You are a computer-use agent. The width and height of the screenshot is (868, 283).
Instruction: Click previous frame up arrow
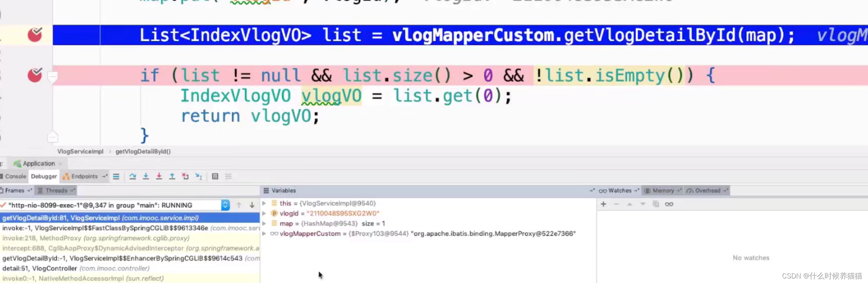pos(239,205)
